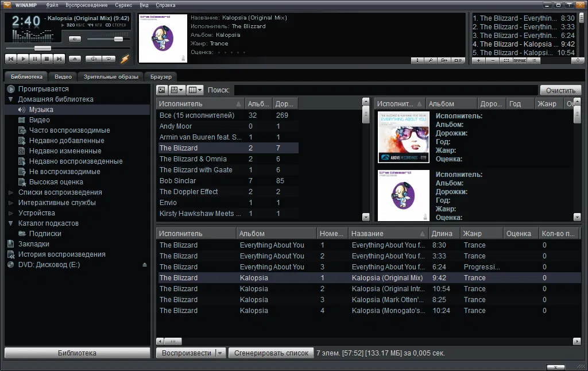Select Закладки in the sidebar

(34, 244)
